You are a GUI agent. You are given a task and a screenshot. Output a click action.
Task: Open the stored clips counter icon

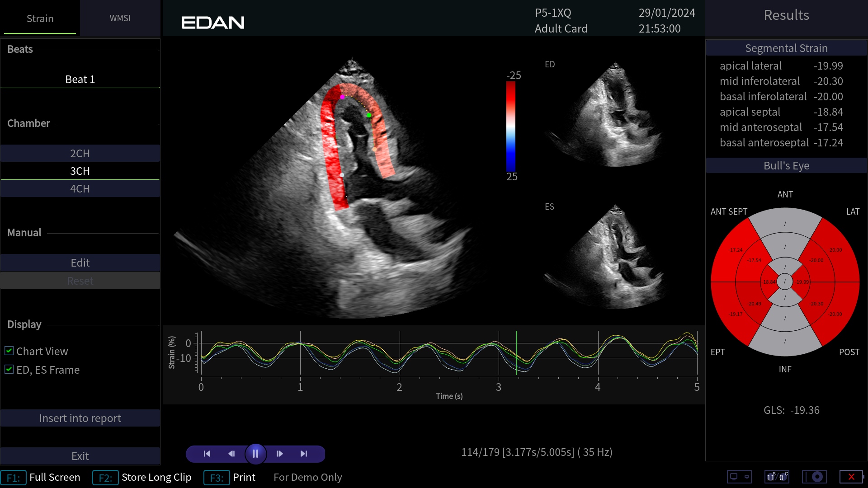[x=777, y=477]
